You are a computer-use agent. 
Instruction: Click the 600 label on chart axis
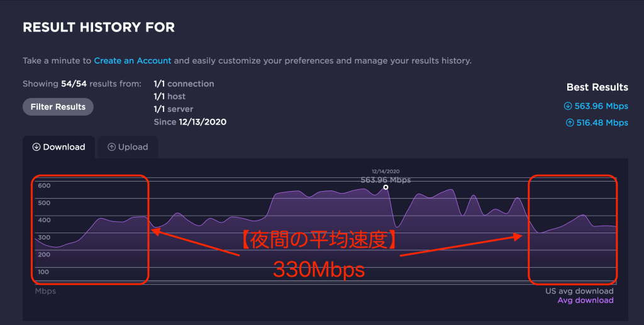click(x=43, y=185)
